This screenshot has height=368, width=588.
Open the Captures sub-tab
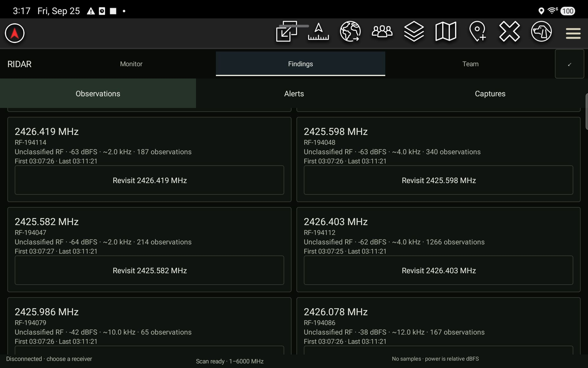[490, 94]
